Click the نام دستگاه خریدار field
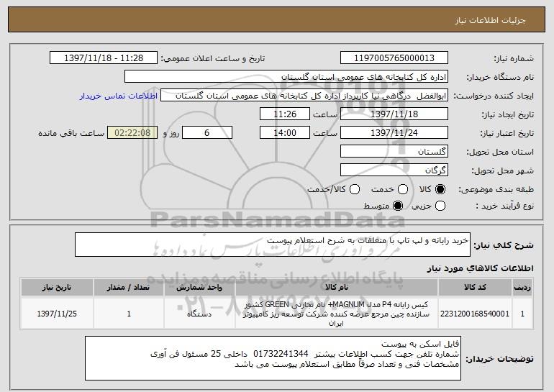The width and height of the screenshot is (554, 392). 286,77
